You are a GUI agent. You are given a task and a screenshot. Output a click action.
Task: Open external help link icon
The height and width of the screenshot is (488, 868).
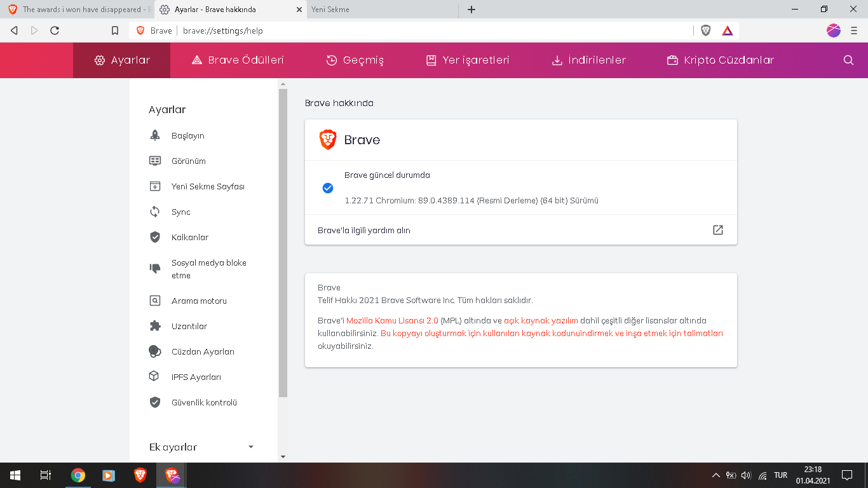(718, 230)
